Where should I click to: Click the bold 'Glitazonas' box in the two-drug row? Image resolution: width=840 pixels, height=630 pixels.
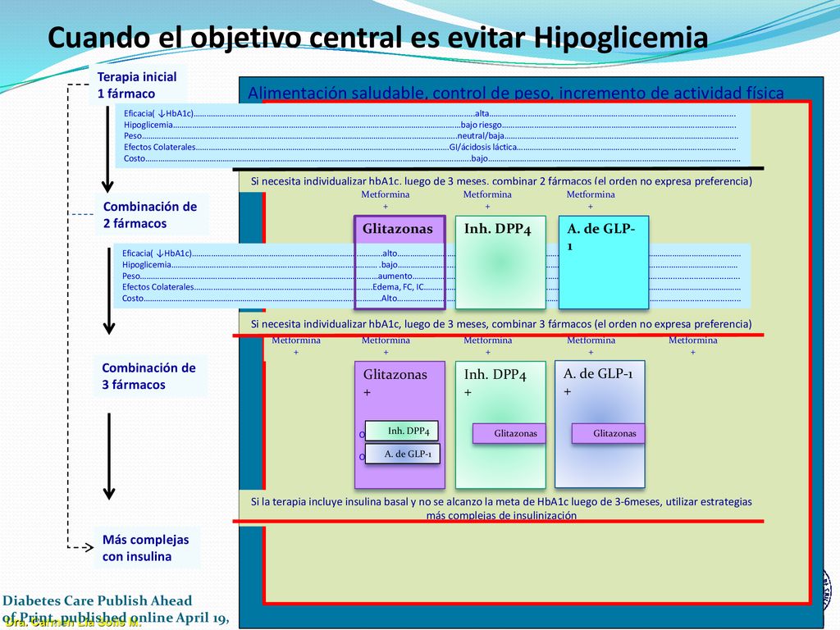[399, 262]
